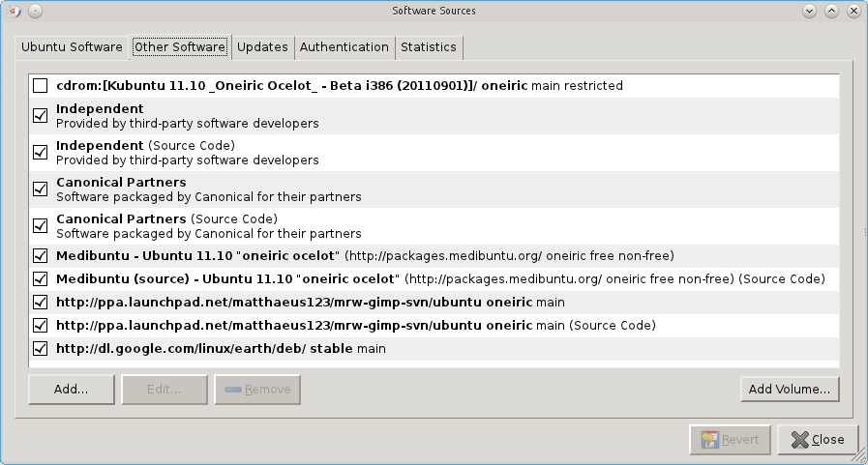Image resolution: width=868 pixels, height=465 pixels.
Task: Switch to the Ubuntu Software tab
Action: tap(72, 46)
